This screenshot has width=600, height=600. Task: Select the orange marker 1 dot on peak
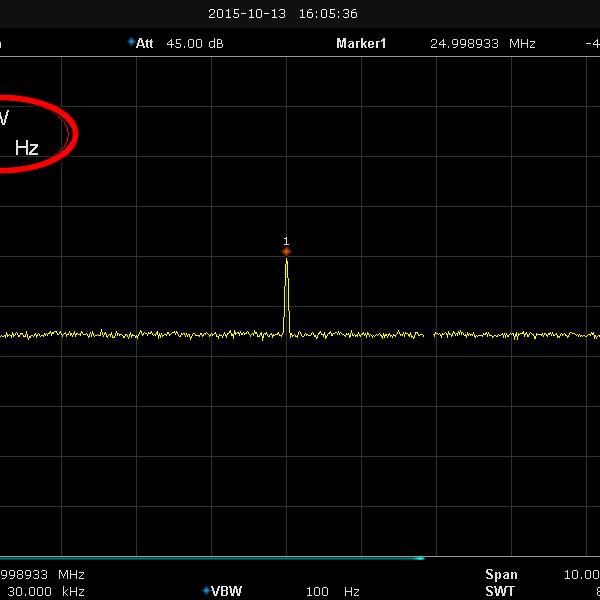(286, 251)
